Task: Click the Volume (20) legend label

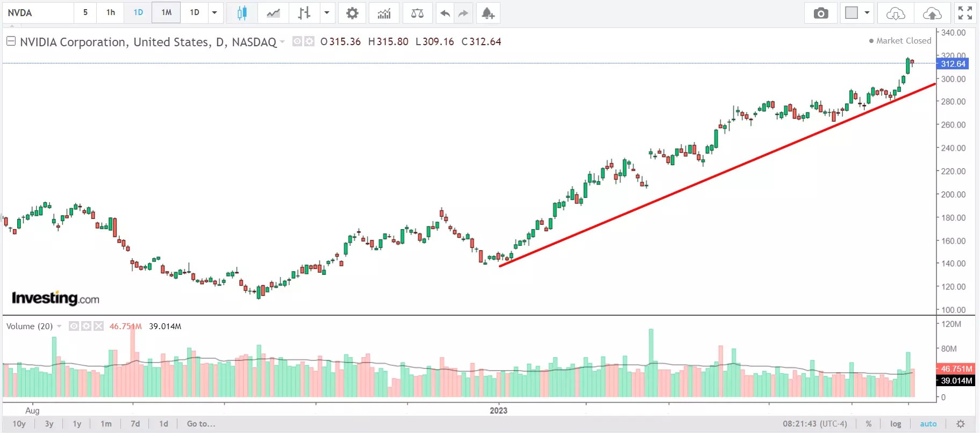Action: [30, 326]
